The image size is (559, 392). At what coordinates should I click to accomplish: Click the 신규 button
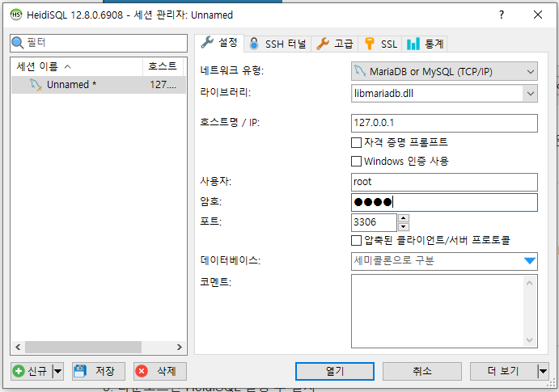tap(32, 371)
